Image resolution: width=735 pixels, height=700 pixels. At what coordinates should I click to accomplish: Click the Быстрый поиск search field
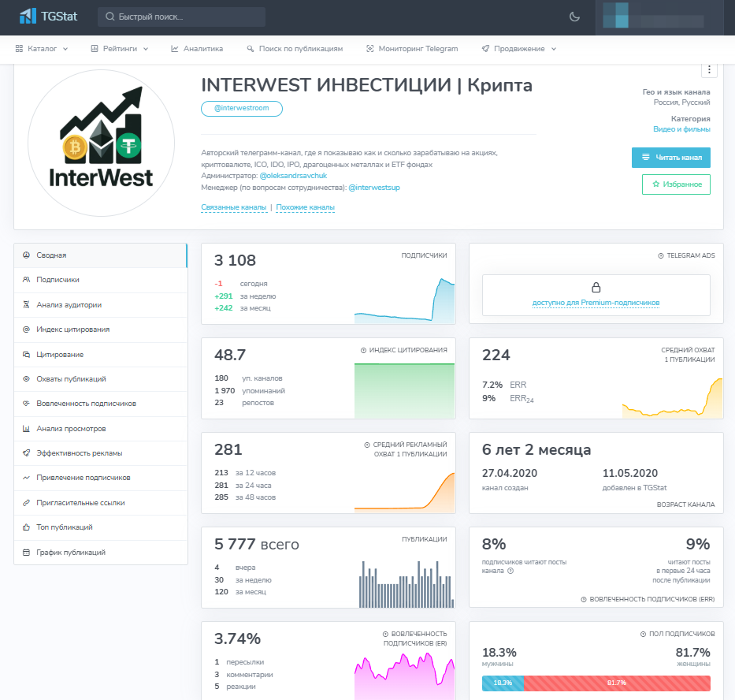click(x=181, y=17)
